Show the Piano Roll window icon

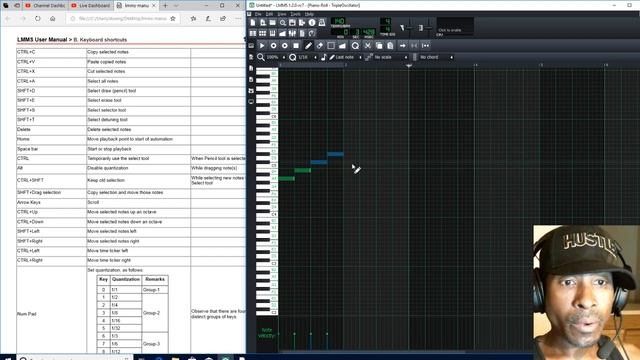coord(273,33)
